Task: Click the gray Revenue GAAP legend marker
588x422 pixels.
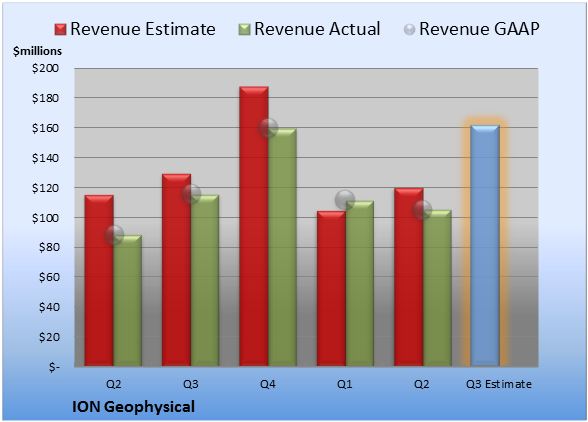Action: [x=409, y=30]
